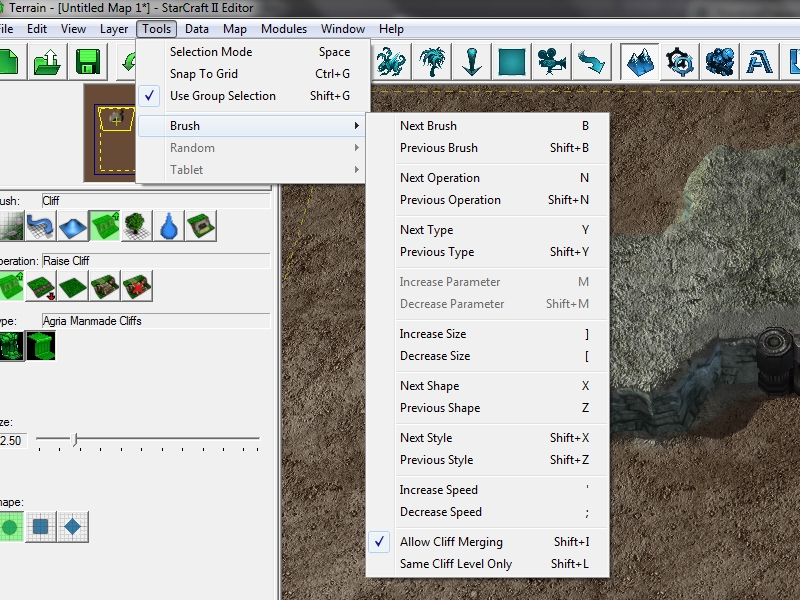Select the Pathing brush icon
800x600 pixels.
201,226
